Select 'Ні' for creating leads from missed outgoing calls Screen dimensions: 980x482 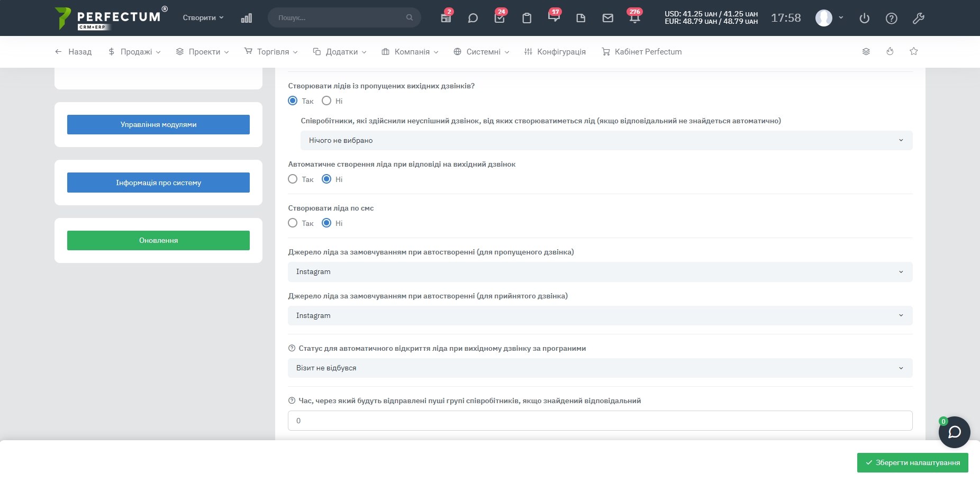click(x=326, y=101)
